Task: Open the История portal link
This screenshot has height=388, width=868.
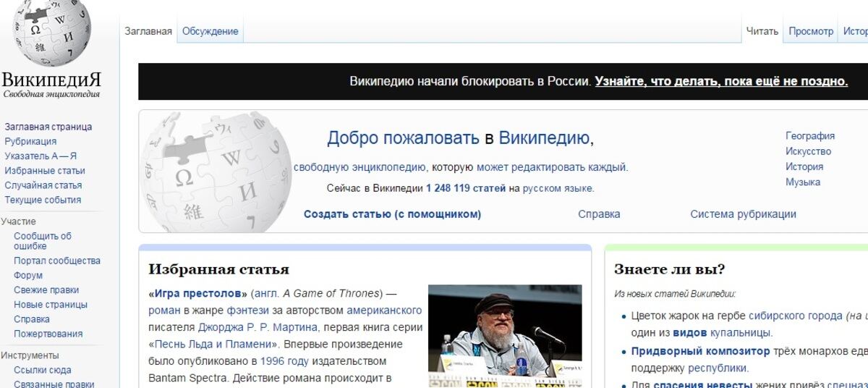Action: pyautogui.click(x=804, y=166)
